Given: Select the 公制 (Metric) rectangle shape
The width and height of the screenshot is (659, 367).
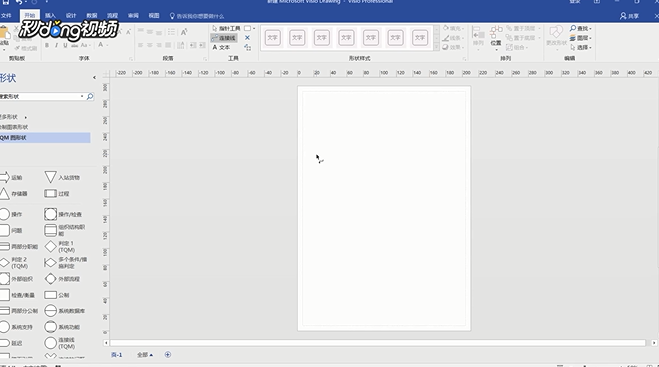Looking at the screenshot, I should [x=57, y=295].
